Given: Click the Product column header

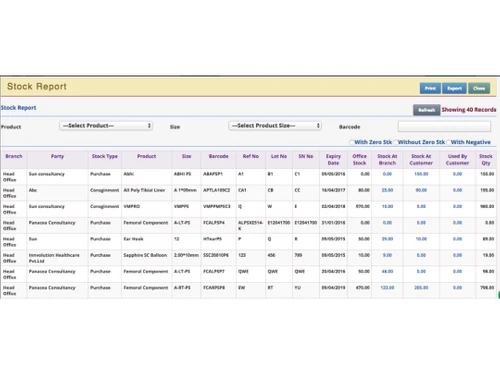Looking at the screenshot, I should (147, 156).
